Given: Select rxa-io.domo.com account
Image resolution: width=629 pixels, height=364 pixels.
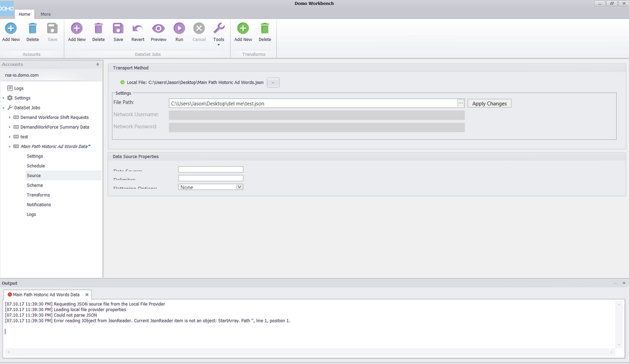Looking at the screenshot, I should click(21, 75).
